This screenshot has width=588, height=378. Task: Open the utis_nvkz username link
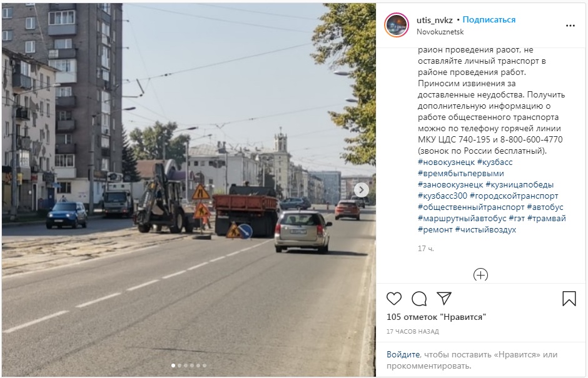[435, 20]
